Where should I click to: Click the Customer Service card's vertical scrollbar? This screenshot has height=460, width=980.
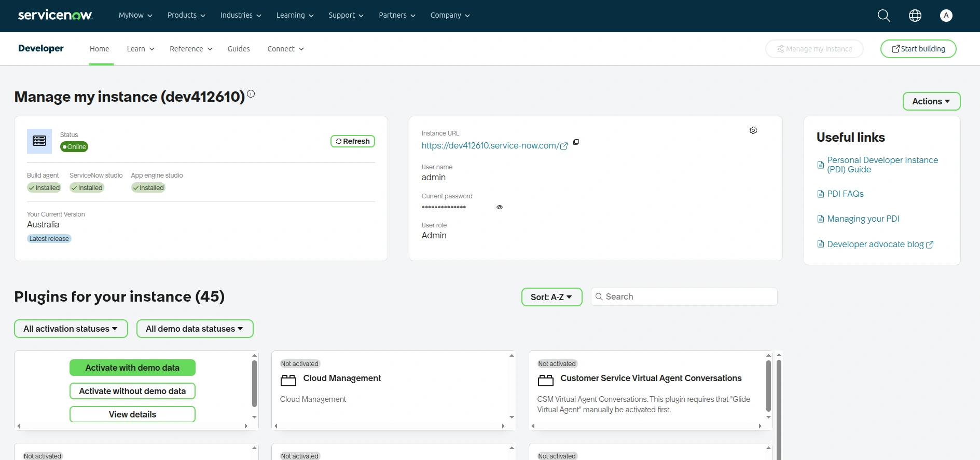(x=768, y=386)
